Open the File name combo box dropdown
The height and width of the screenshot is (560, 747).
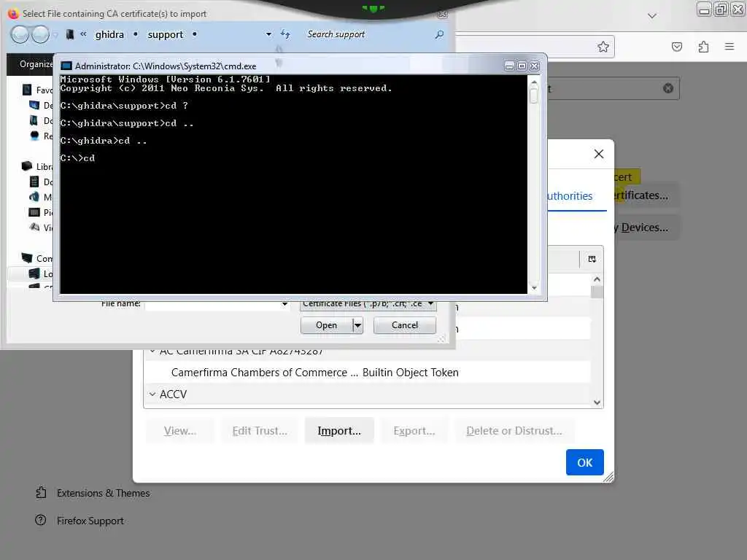285,304
